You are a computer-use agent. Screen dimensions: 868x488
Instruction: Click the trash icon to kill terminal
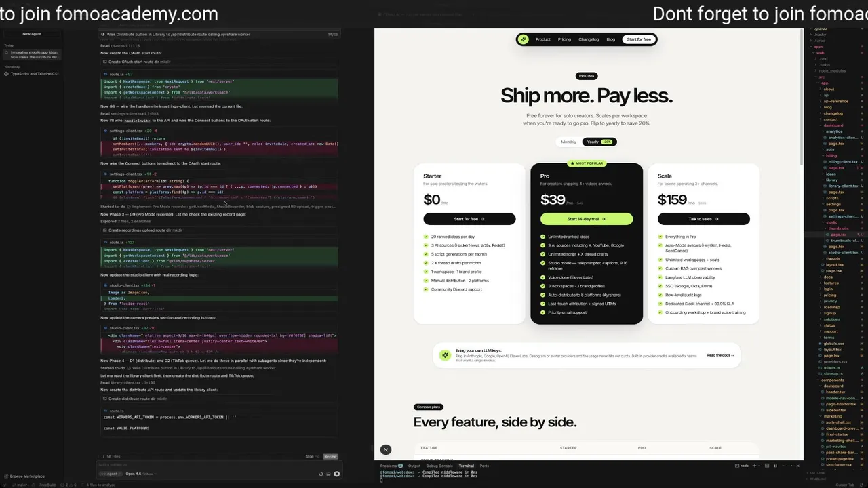(x=775, y=466)
